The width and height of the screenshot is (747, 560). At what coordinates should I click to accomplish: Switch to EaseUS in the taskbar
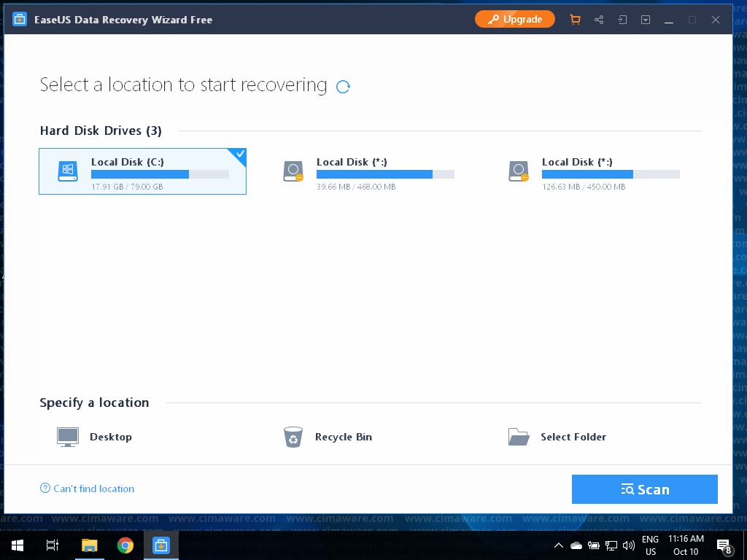pos(161,545)
